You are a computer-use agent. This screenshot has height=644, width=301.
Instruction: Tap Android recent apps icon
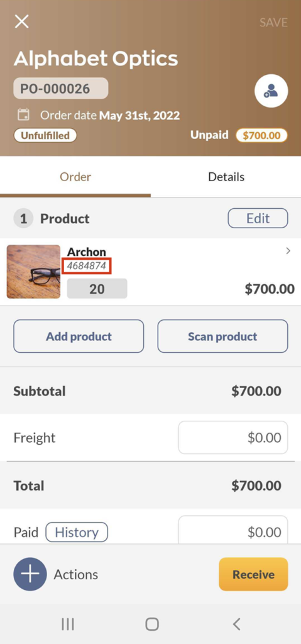tap(68, 625)
